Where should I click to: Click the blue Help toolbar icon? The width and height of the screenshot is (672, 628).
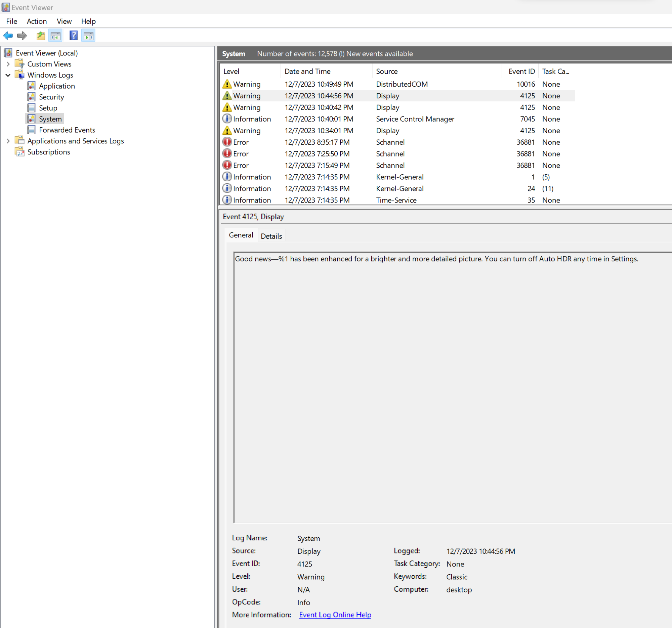[73, 36]
